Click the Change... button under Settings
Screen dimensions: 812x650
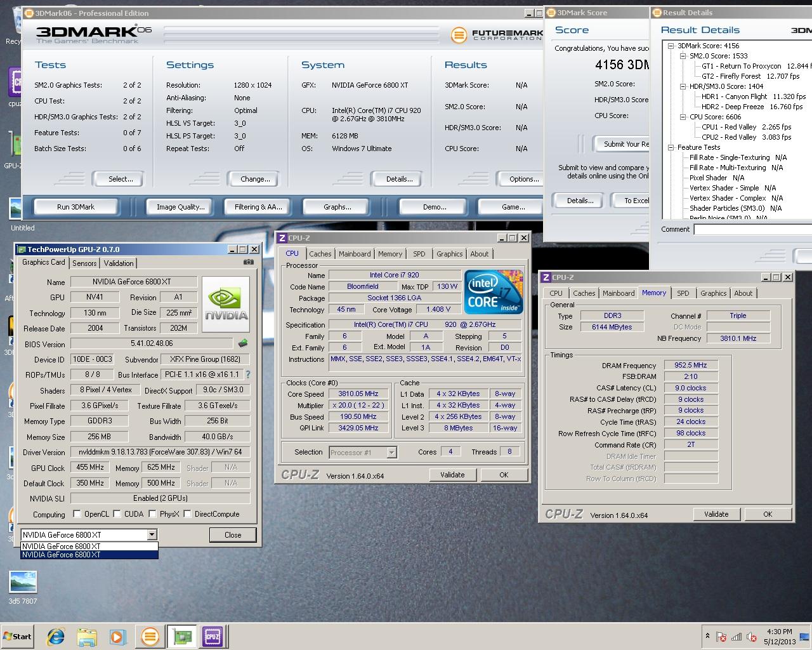pyautogui.click(x=255, y=179)
